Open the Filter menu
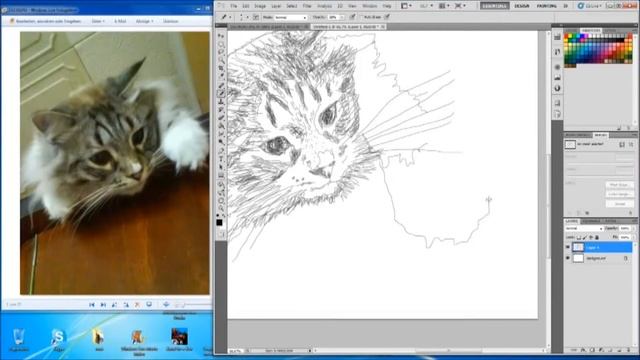The image size is (640, 360). click(307, 6)
